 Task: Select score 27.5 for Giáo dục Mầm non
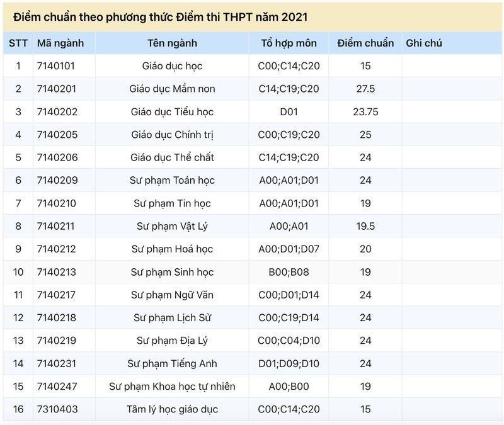(x=365, y=89)
